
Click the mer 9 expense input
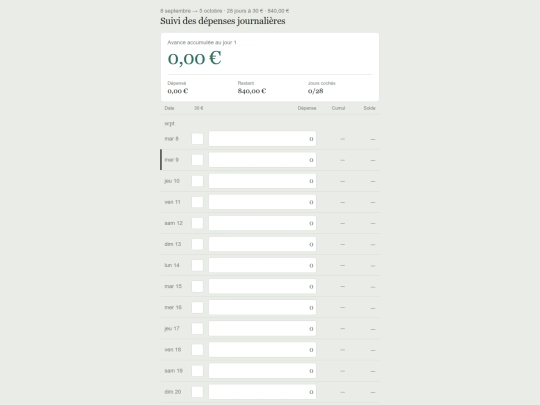262,160
